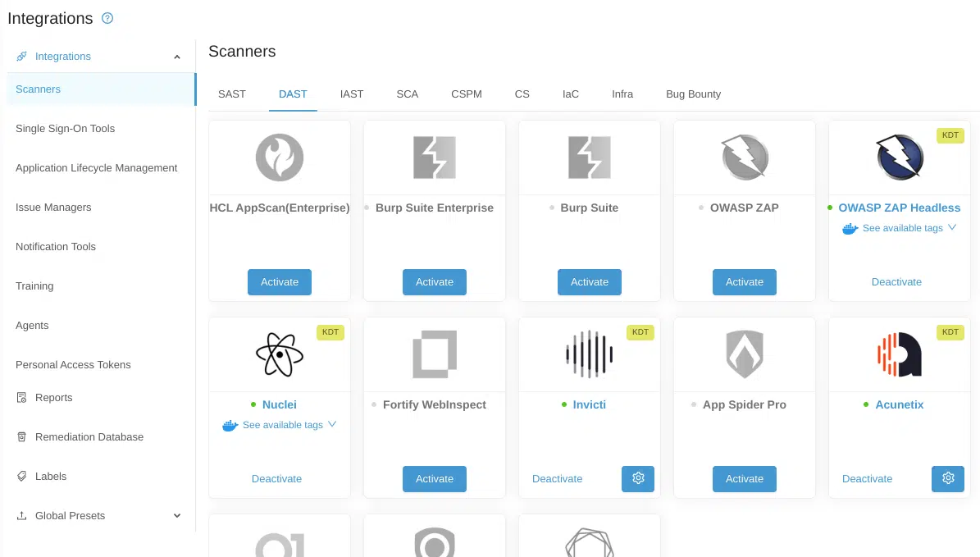Viewport: 980px width, 557px height.
Task: Open the IaC tab
Action: pos(571,94)
